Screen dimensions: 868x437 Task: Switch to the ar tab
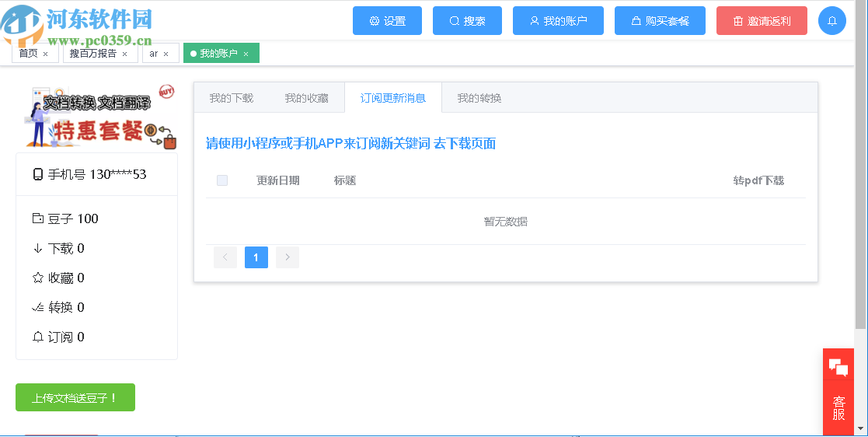[x=153, y=53]
